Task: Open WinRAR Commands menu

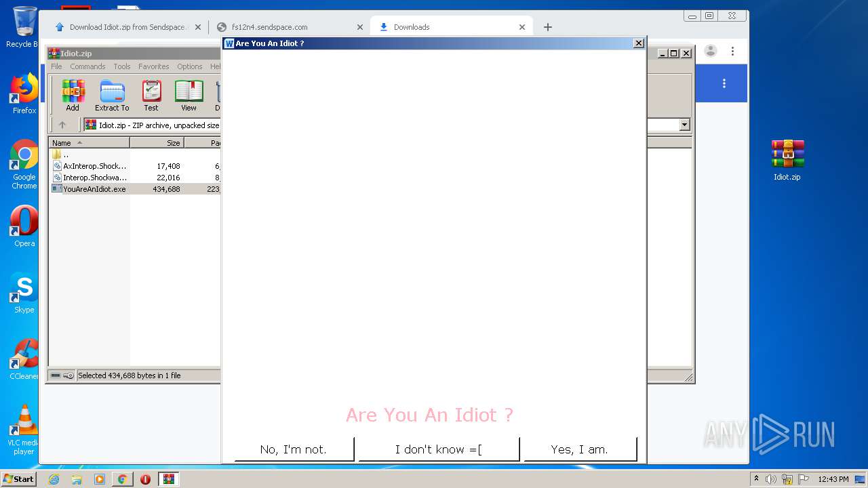Action: tap(87, 66)
